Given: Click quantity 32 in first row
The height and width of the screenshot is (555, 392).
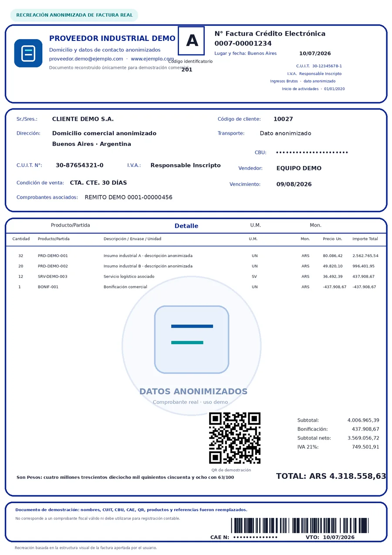Looking at the screenshot, I should (x=21, y=256).
